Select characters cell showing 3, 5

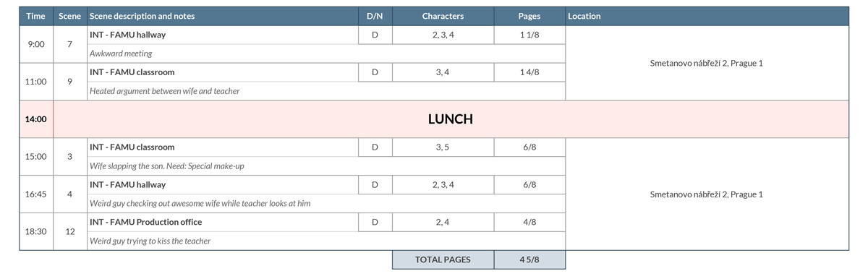(443, 147)
